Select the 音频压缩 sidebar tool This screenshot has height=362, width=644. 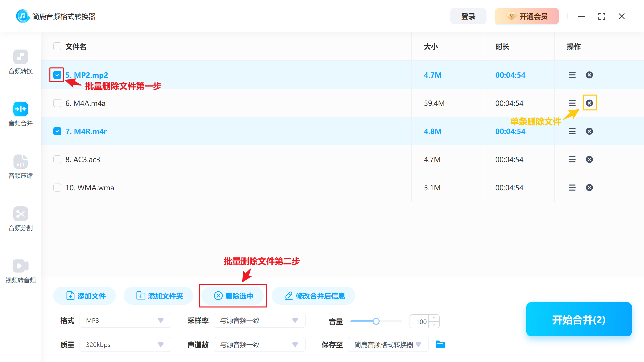coord(20,167)
